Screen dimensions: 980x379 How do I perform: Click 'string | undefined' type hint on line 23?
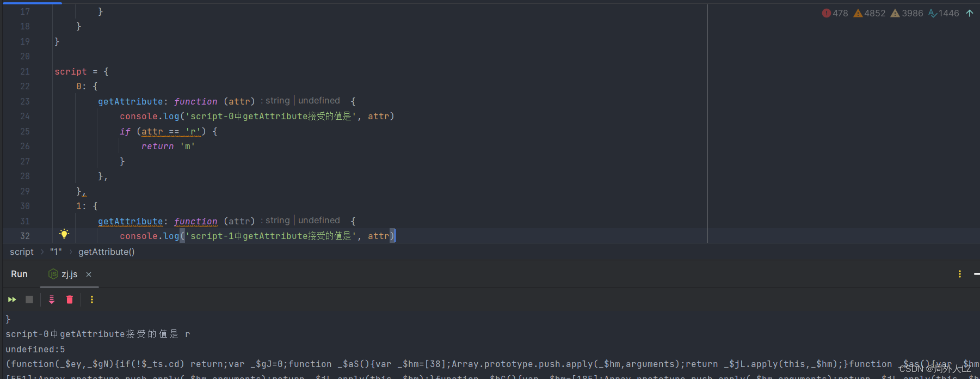pyautogui.click(x=300, y=101)
